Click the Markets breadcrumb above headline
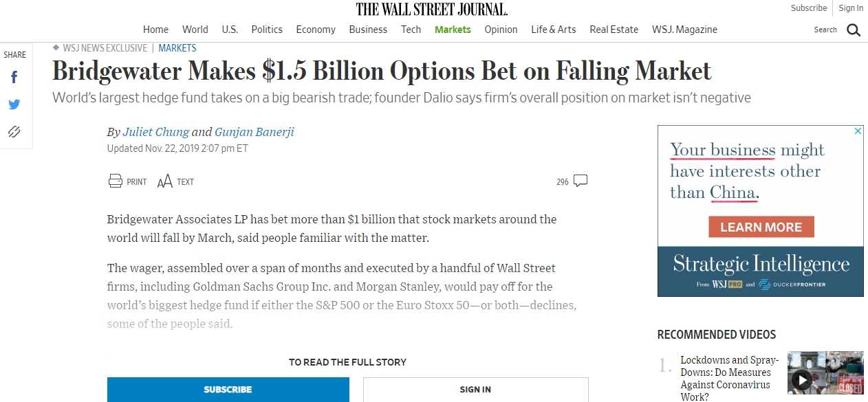 pos(177,48)
